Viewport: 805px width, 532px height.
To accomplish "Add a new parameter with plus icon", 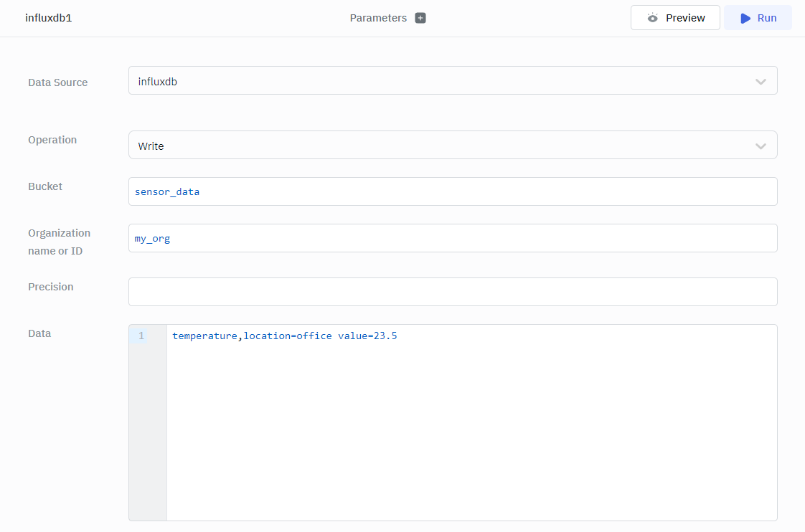I will [420, 18].
